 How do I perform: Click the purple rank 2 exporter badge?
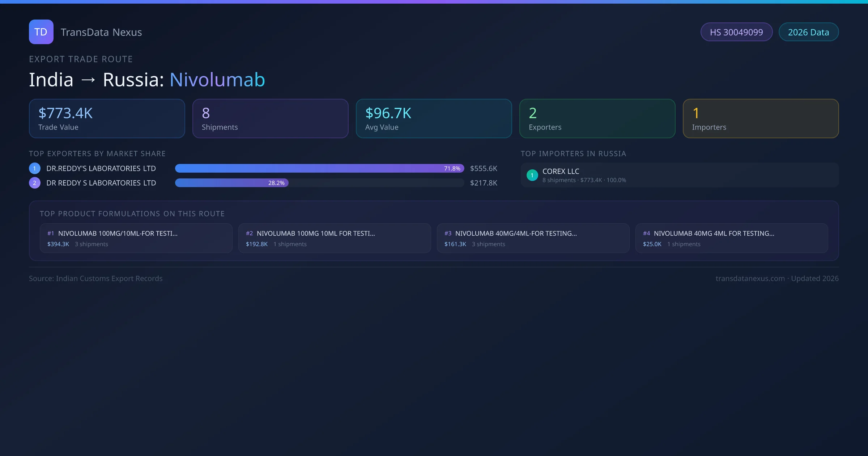(35, 183)
